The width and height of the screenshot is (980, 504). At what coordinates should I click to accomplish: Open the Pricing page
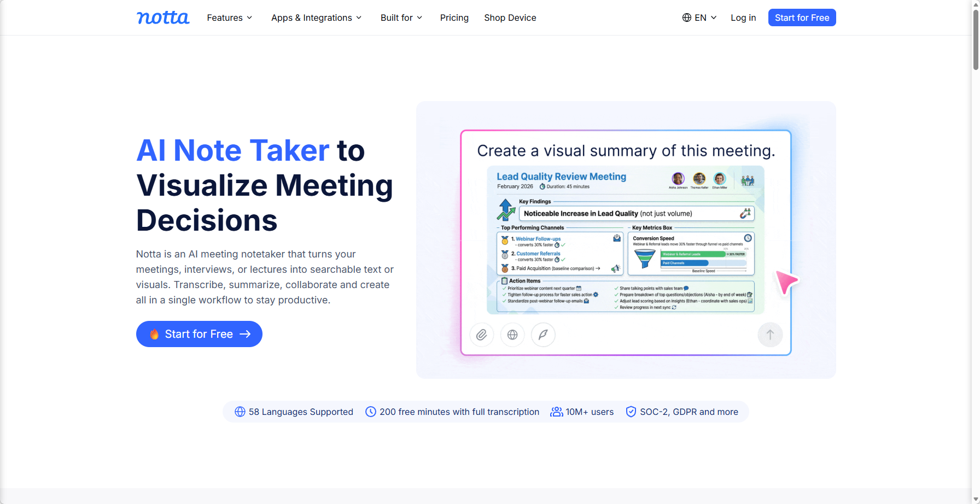(454, 17)
